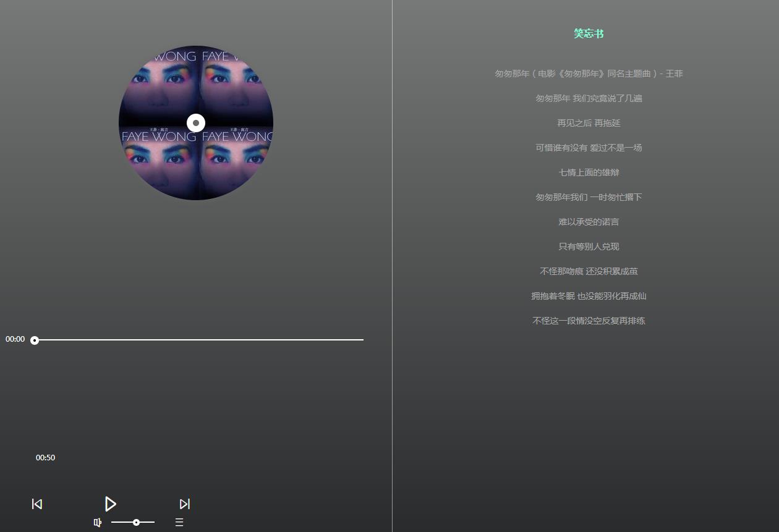Viewport: 779px width, 532px height.
Task: Click the lyric 难以承受的诺言
Action: 589,222
